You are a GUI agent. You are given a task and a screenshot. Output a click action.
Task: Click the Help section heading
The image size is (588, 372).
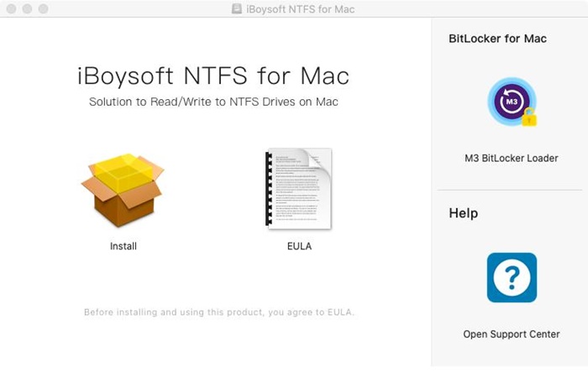click(463, 213)
